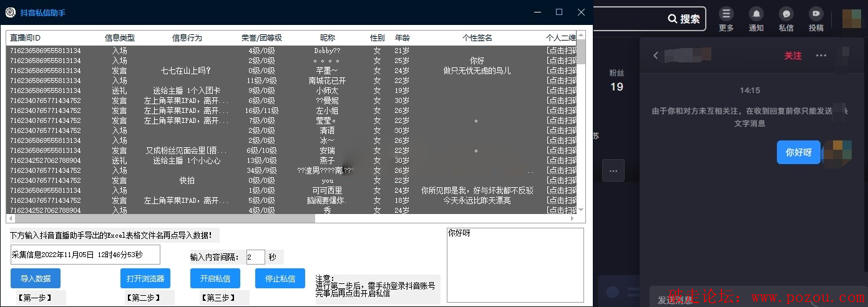This screenshot has width=868, height=307.
Task: Click the input interval seconds field
Action: [255, 257]
